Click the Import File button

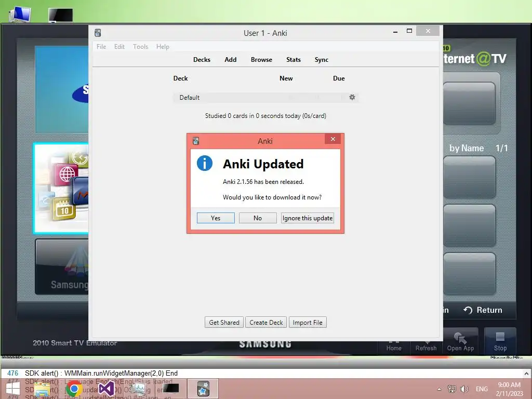click(x=308, y=322)
